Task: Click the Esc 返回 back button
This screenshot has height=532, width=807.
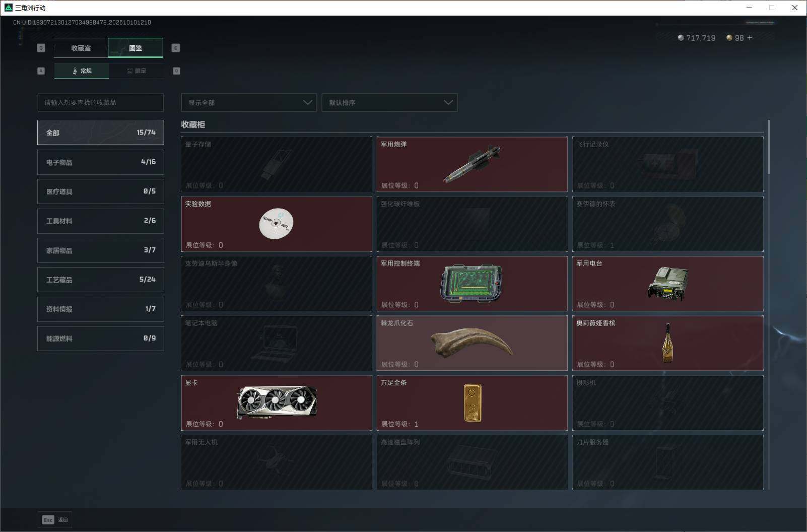Action: click(55, 520)
